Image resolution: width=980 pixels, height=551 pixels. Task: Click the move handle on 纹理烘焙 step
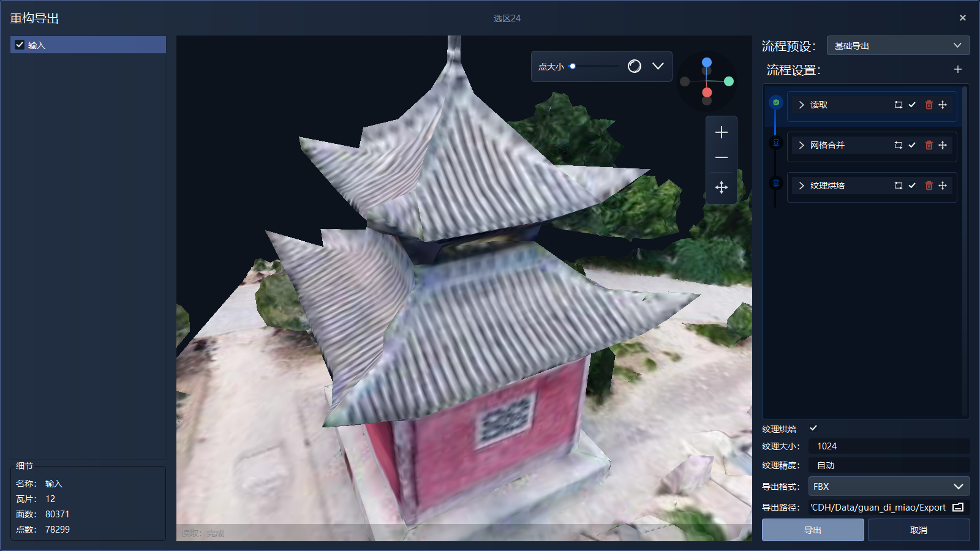pos(943,186)
